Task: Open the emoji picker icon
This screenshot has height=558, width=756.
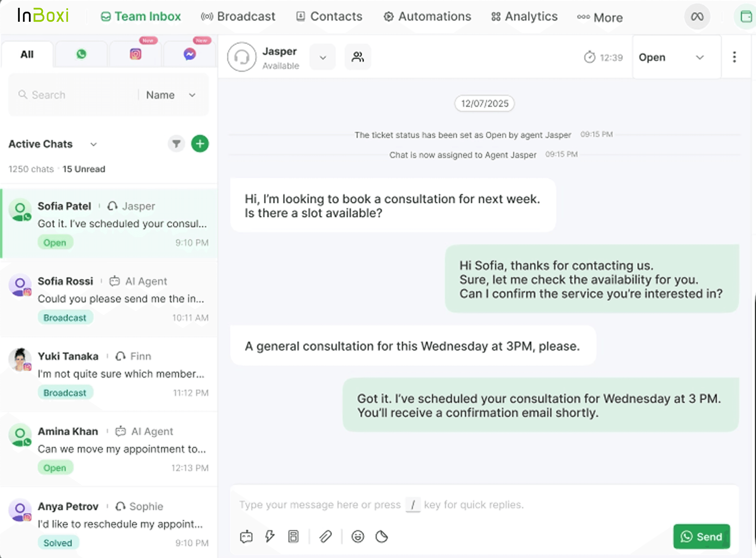Action: 357,536
